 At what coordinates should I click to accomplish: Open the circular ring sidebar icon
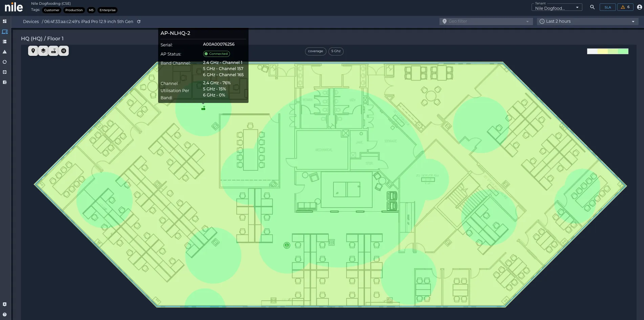(5, 62)
